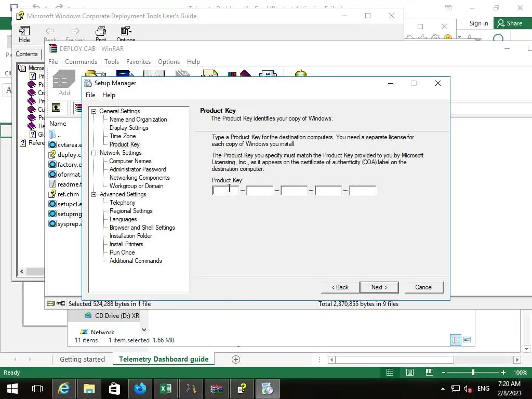Switch to Excel from the taskbar
This screenshot has width=532, height=399.
166,389
